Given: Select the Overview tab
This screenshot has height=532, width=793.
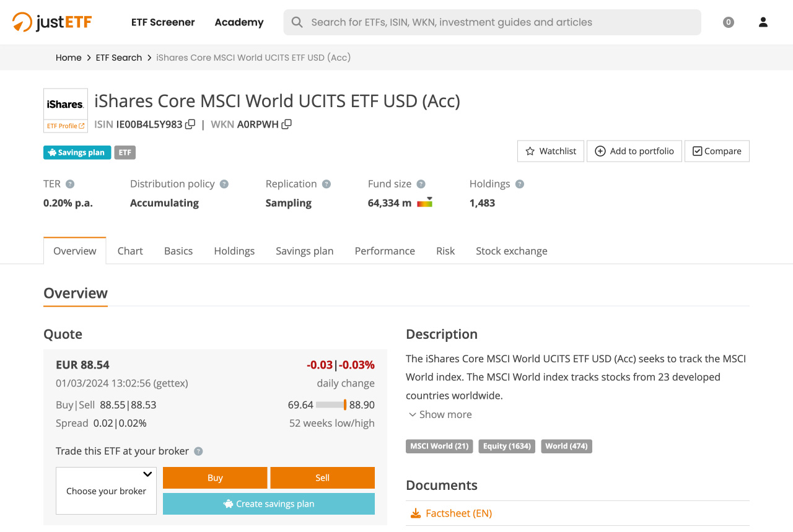Looking at the screenshot, I should tap(75, 251).
